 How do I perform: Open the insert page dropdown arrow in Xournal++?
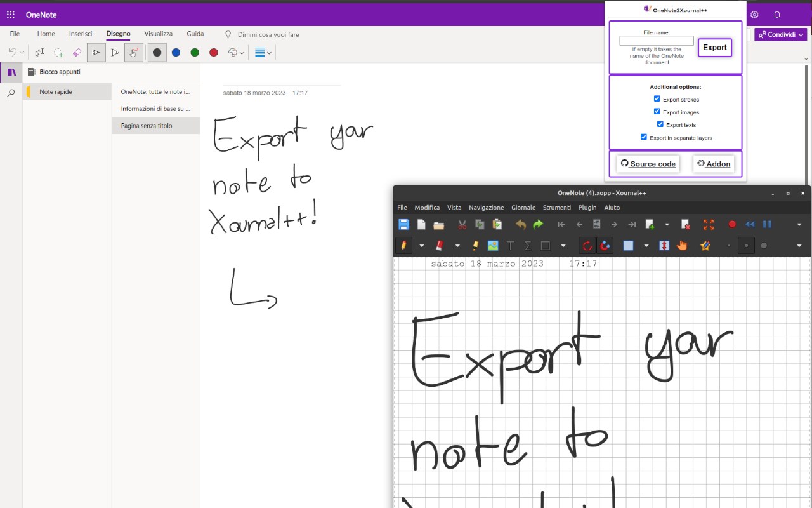point(667,224)
